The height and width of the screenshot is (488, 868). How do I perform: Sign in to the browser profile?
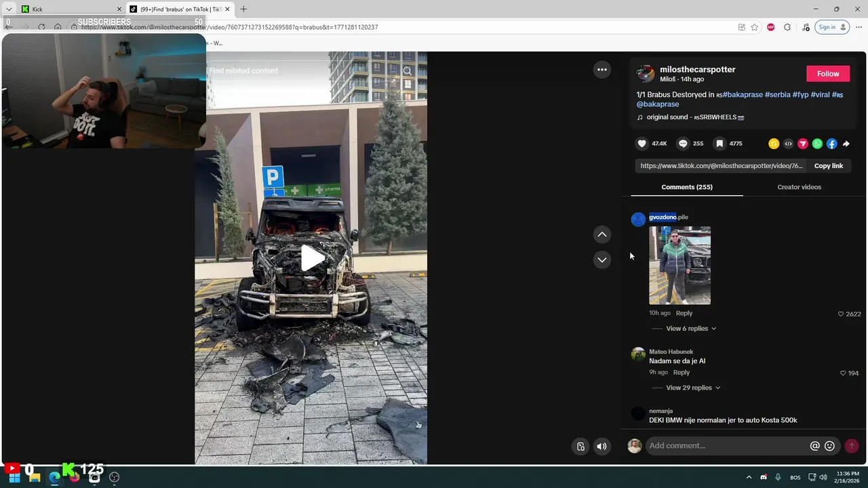tap(832, 27)
